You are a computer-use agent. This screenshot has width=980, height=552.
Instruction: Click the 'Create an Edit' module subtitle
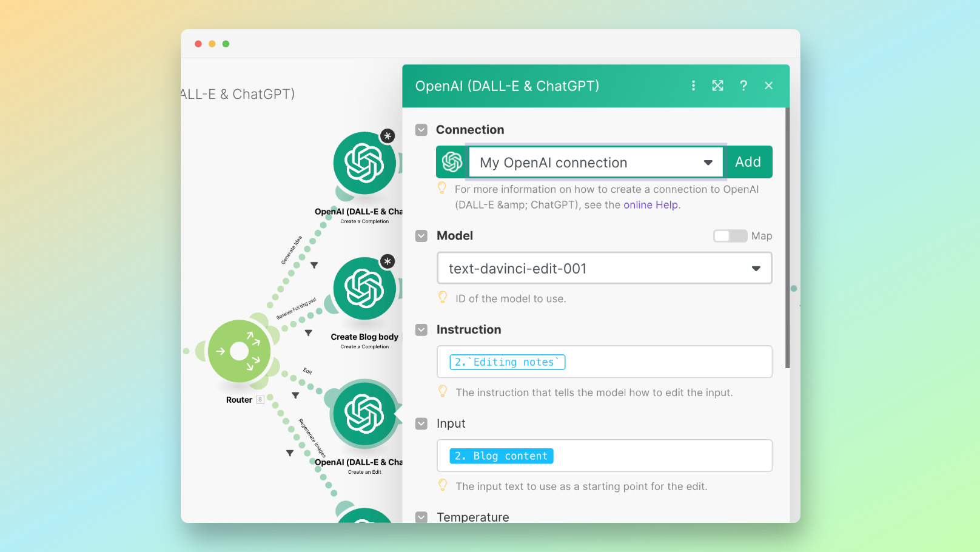[x=364, y=472]
